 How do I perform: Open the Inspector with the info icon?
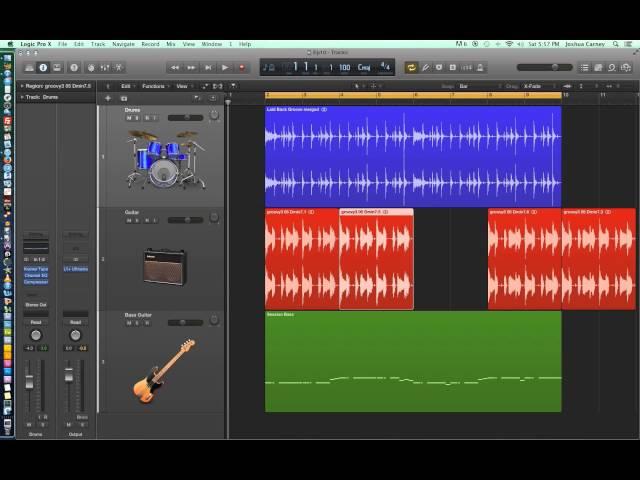point(43,67)
